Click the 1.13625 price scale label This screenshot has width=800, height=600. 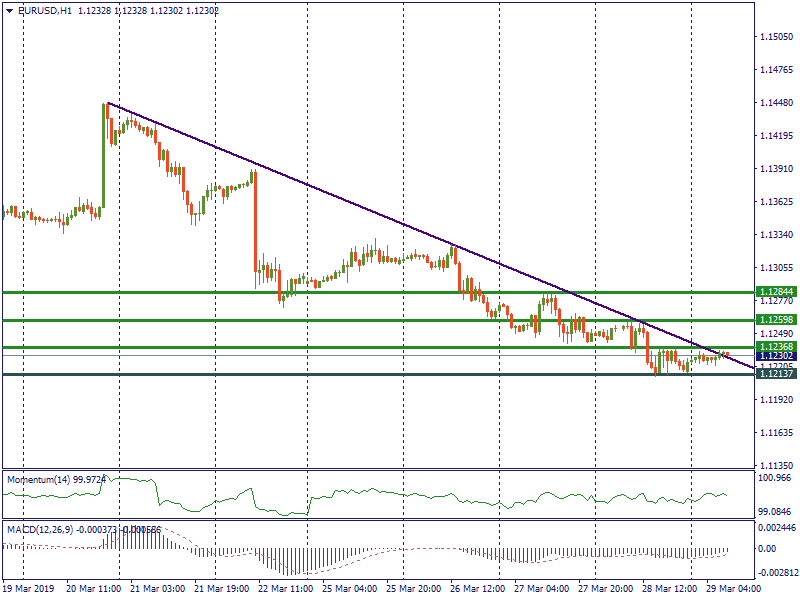pos(776,202)
